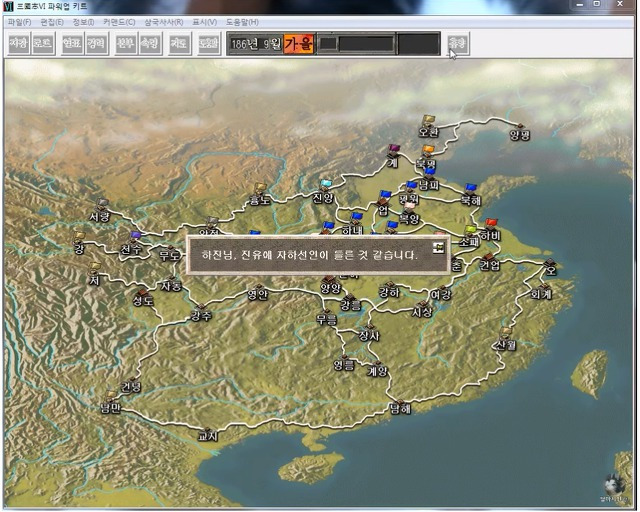Image resolution: width=640 pixels, height=512 pixels.
Task: Click the fourth toolbar button next to 연표
Action: (97, 43)
